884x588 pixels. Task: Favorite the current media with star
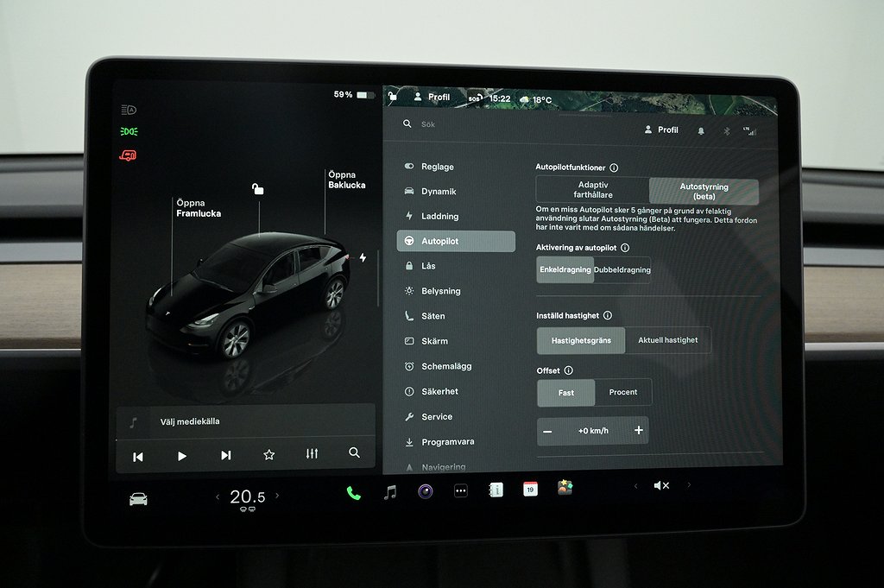[268, 455]
